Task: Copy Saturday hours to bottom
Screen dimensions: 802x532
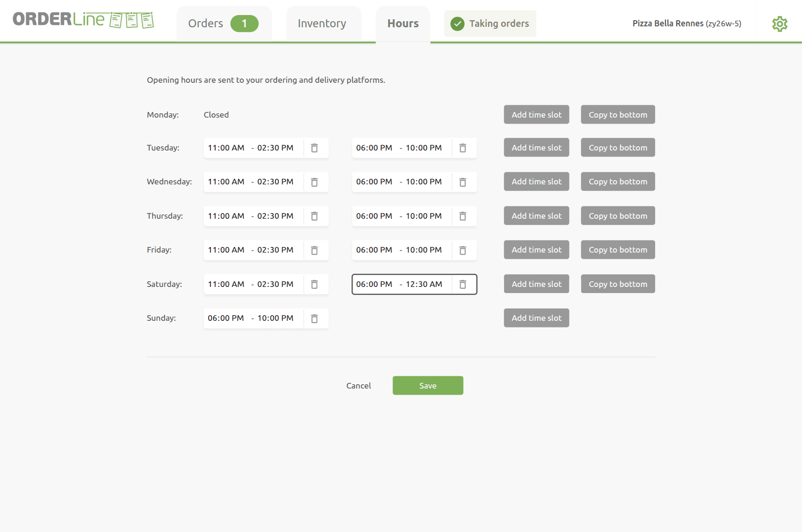Action: coord(618,284)
